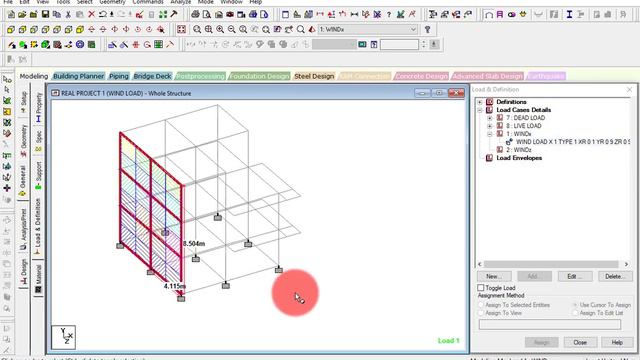Click the empty toolbar input field

click(x=399, y=44)
